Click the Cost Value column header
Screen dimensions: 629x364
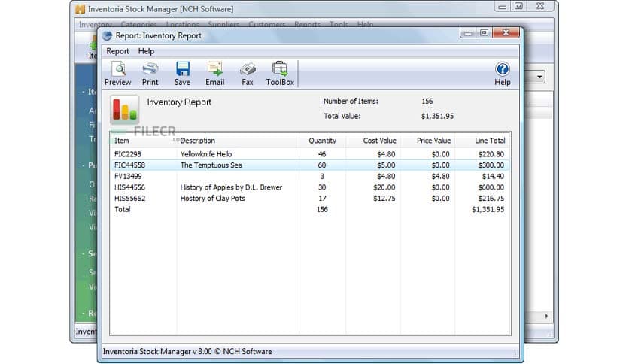click(x=379, y=141)
